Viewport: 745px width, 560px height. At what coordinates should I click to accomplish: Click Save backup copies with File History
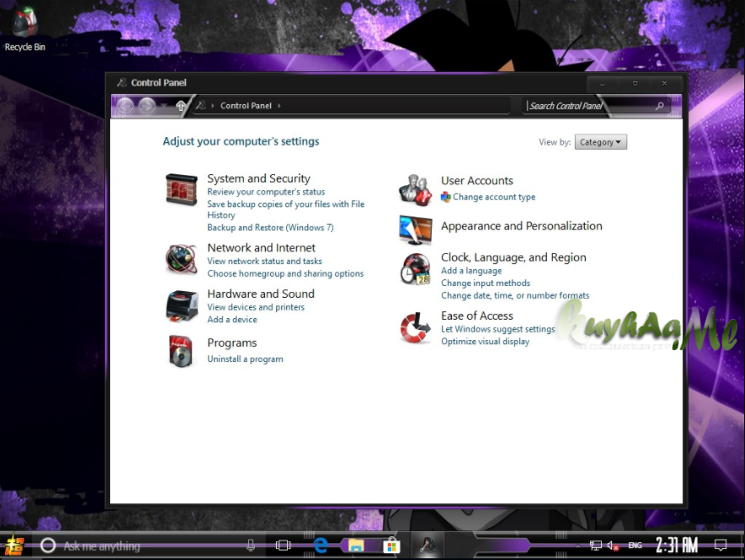[x=285, y=209]
